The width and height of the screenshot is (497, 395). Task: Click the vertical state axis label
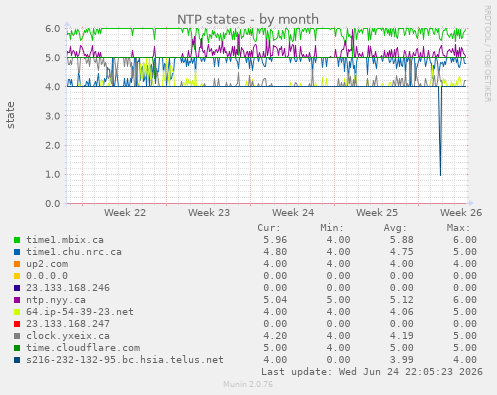tap(11, 115)
